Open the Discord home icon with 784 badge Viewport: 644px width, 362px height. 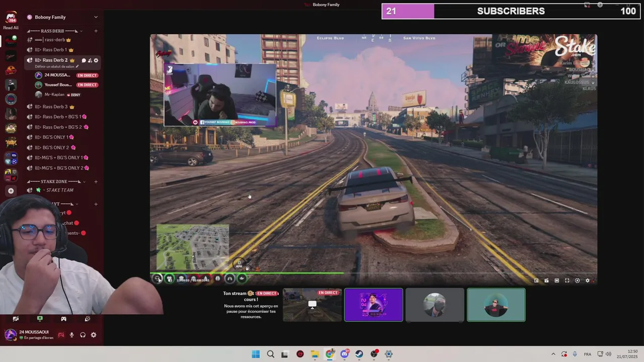11,18
